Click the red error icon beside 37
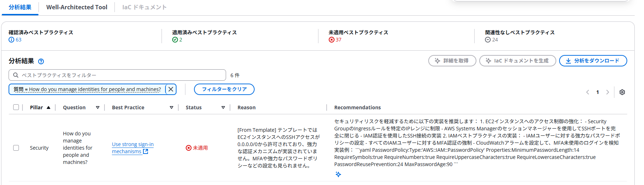 [x=331, y=40]
